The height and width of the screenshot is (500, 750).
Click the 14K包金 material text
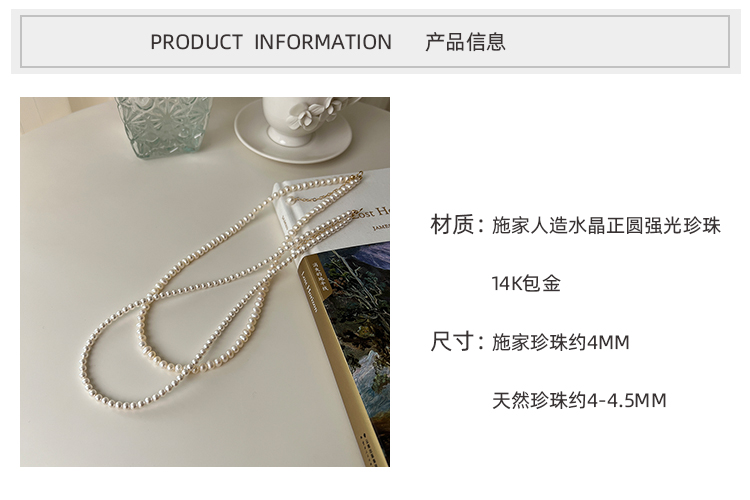coord(526,283)
